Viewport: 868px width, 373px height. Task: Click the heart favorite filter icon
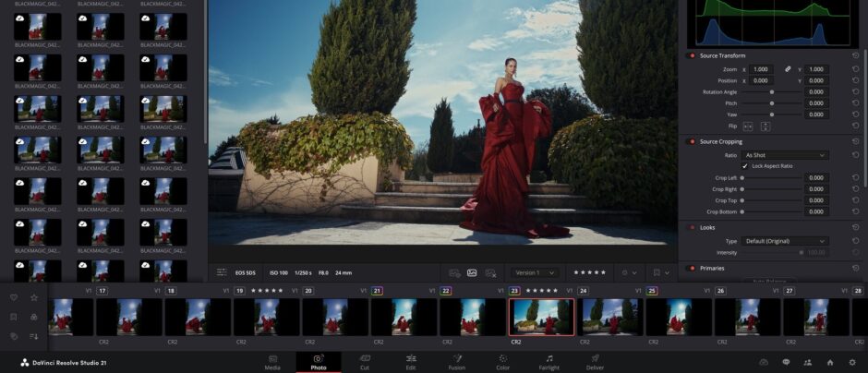(x=14, y=297)
